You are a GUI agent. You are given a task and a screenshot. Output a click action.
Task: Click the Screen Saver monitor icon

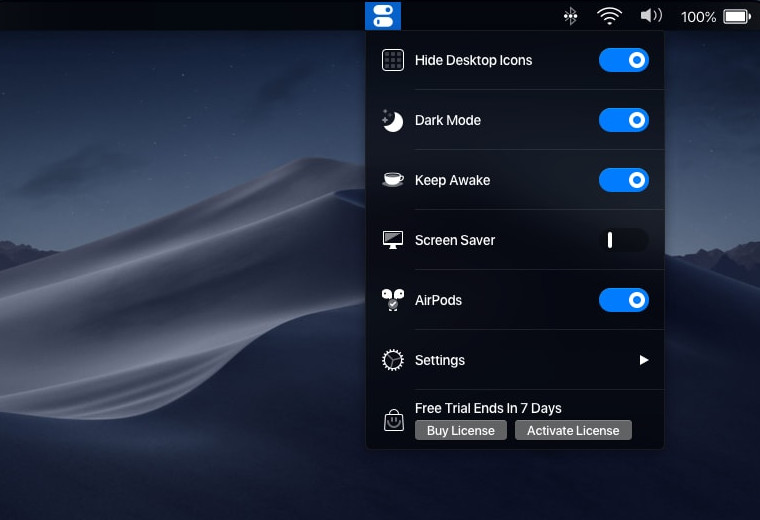(393, 240)
